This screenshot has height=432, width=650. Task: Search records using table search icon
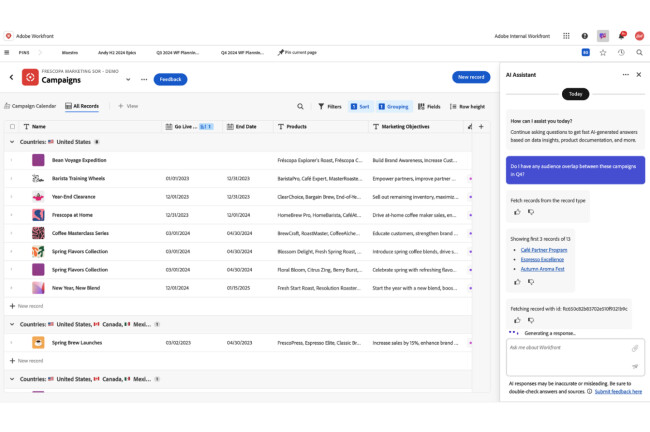pyautogui.click(x=300, y=107)
